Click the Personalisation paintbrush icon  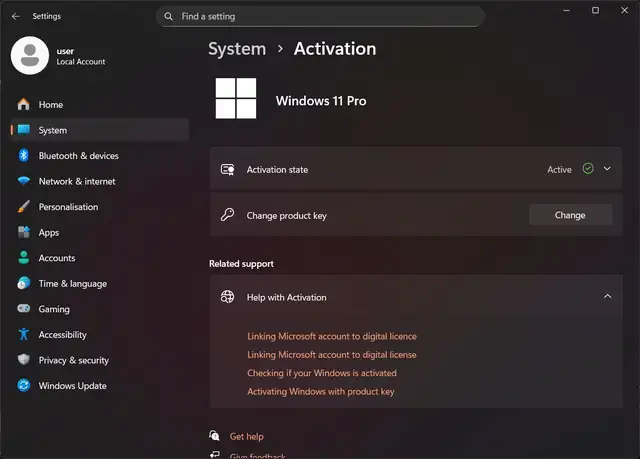[x=24, y=206]
